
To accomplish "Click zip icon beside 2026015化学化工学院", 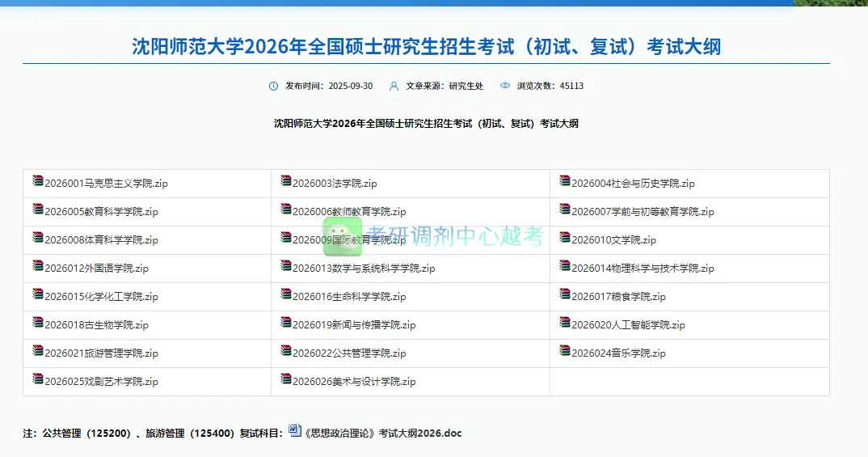I will 38,294.
